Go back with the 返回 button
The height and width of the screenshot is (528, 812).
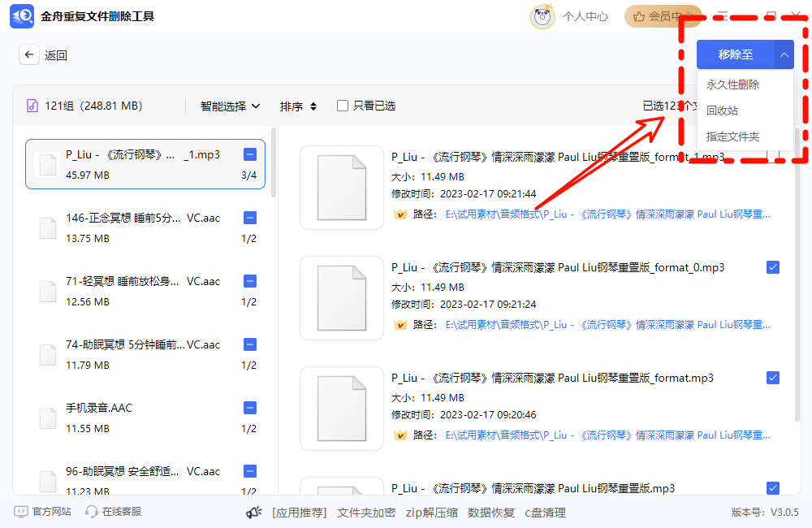click(x=44, y=55)
